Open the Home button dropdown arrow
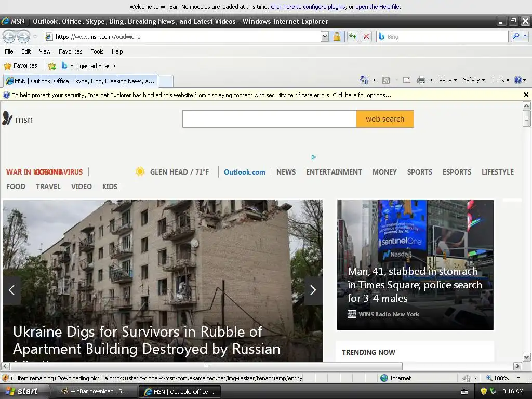This screenshot has height=399, width=532. (374, 80)
